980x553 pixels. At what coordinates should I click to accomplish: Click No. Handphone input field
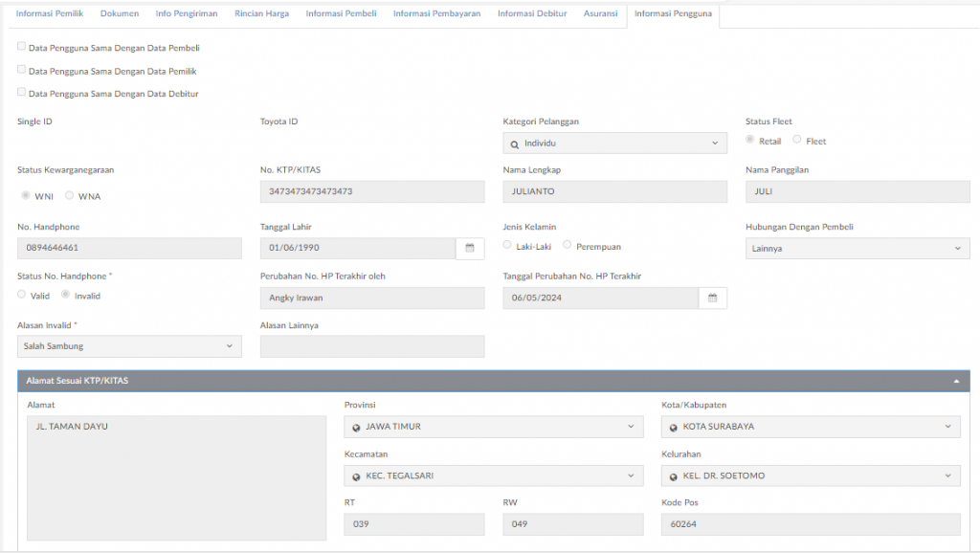pos(129,248)
